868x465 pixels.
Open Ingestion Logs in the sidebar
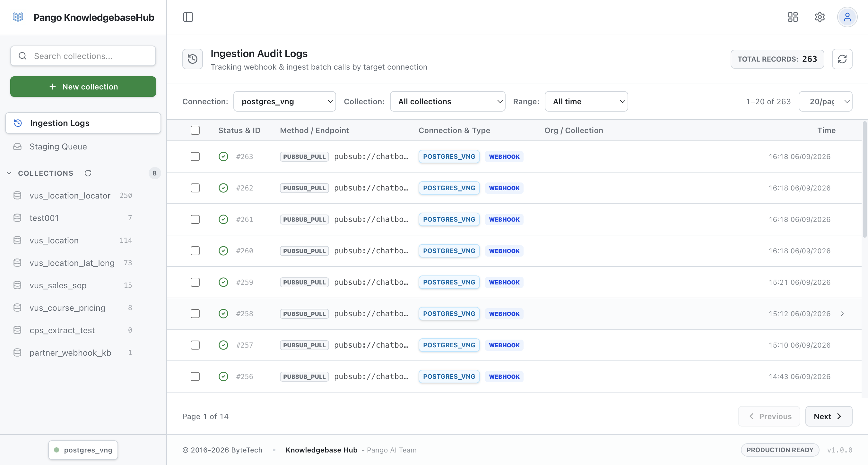click(x=83, y=123)
